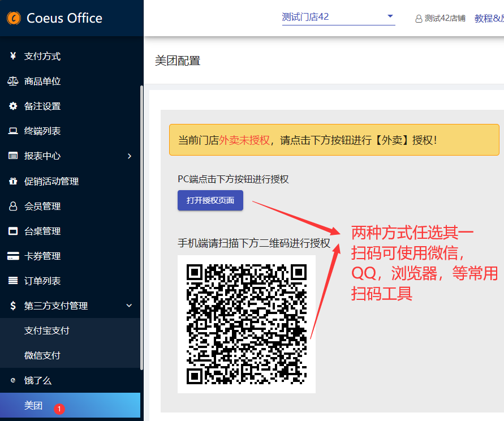The image size is (504, 421).
Task: Click the gift icon beside 促销活动管理
Action: pyautogui.click(x=13, y=181)
